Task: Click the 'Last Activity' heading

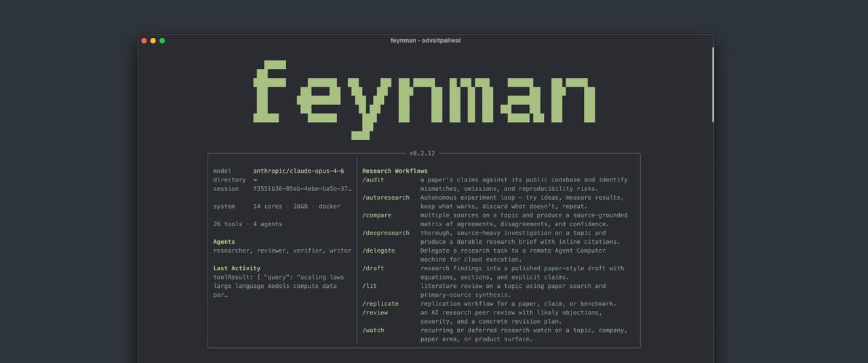Action: [237, 268]
